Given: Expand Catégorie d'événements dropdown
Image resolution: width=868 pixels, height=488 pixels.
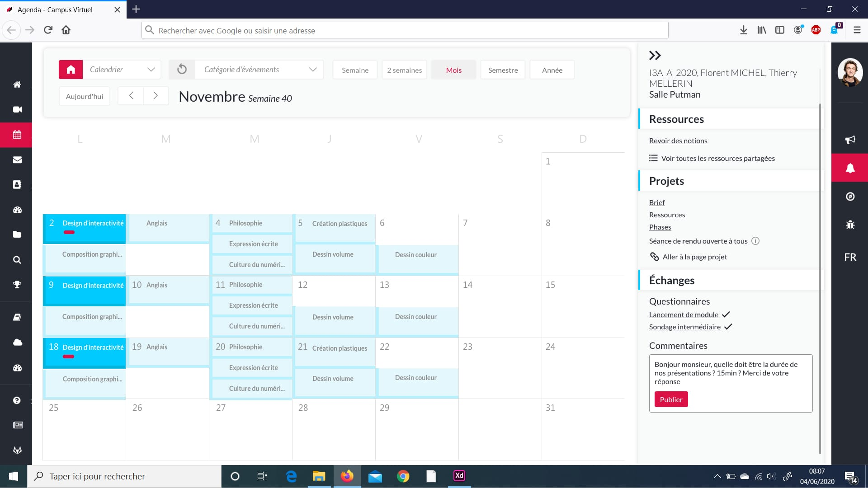Looking at the screenshot, I should coord(259,70).
